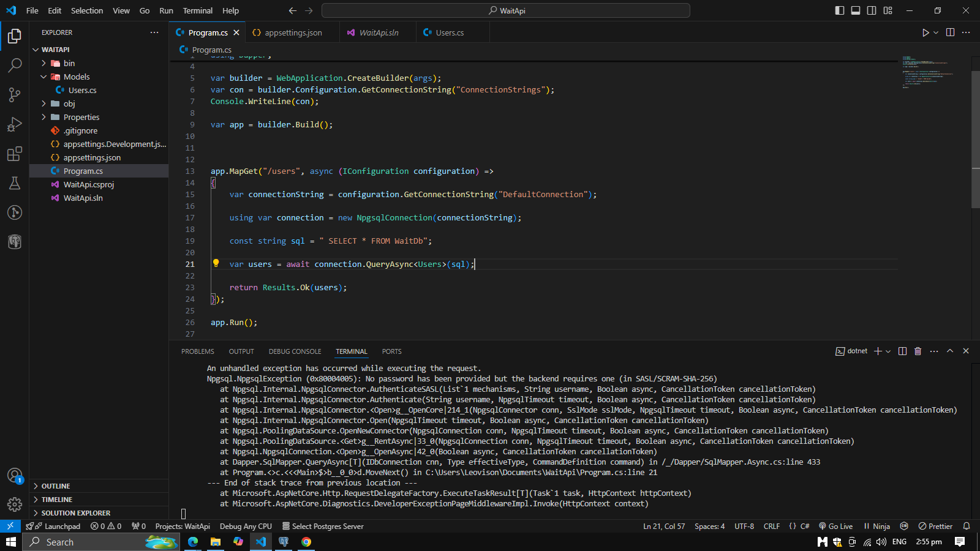Open the Testing flask view

click(x=15, y=183)
